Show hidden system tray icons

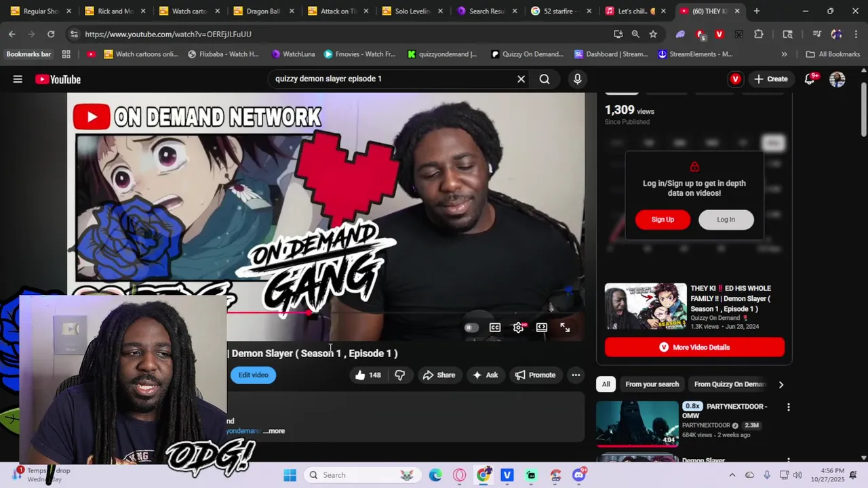click(732, 475)
